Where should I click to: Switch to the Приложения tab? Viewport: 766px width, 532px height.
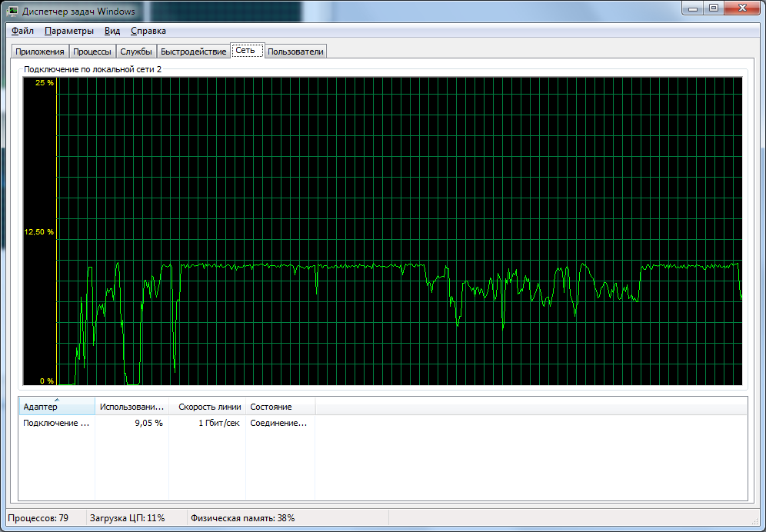[x=39, y=52]
